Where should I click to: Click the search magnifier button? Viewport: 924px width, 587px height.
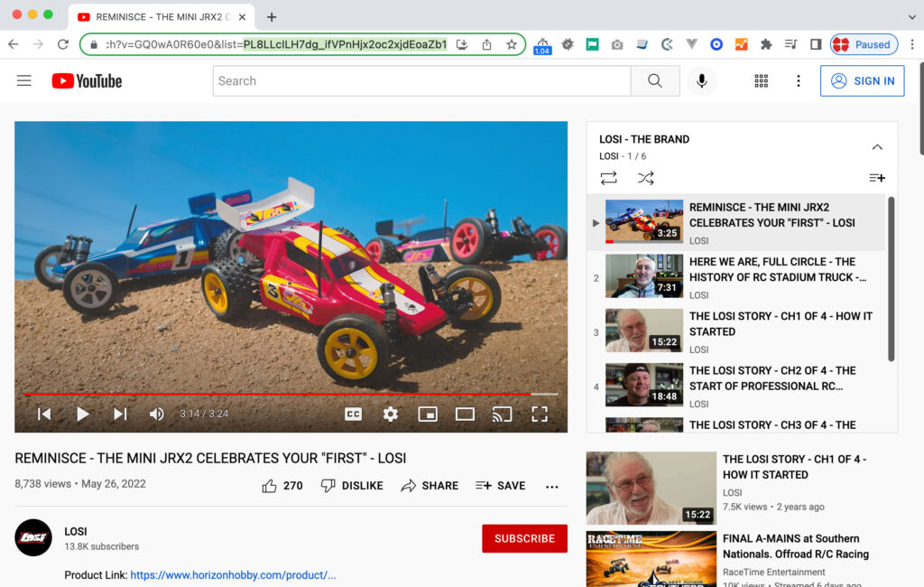tap(655, 80)
